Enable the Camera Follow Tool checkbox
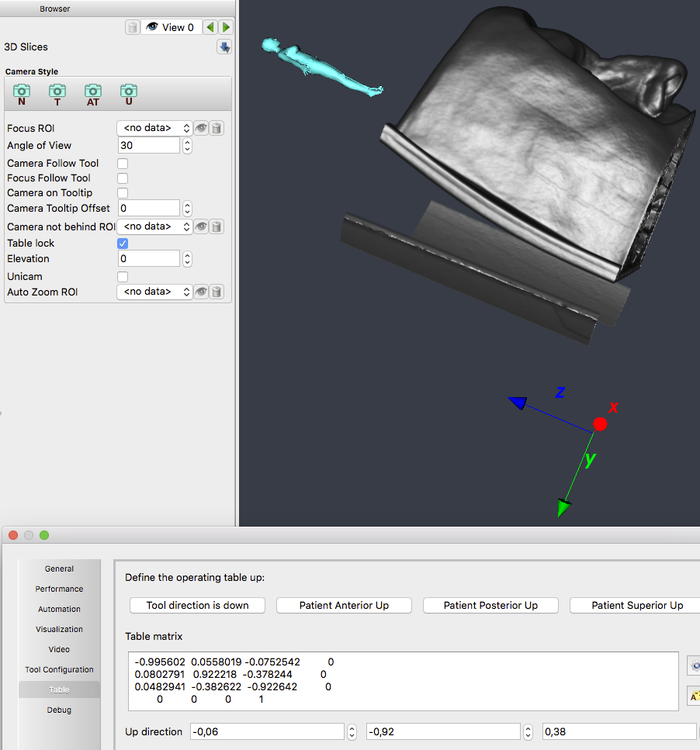Viewport: 700px width, 750px height. 123,164
